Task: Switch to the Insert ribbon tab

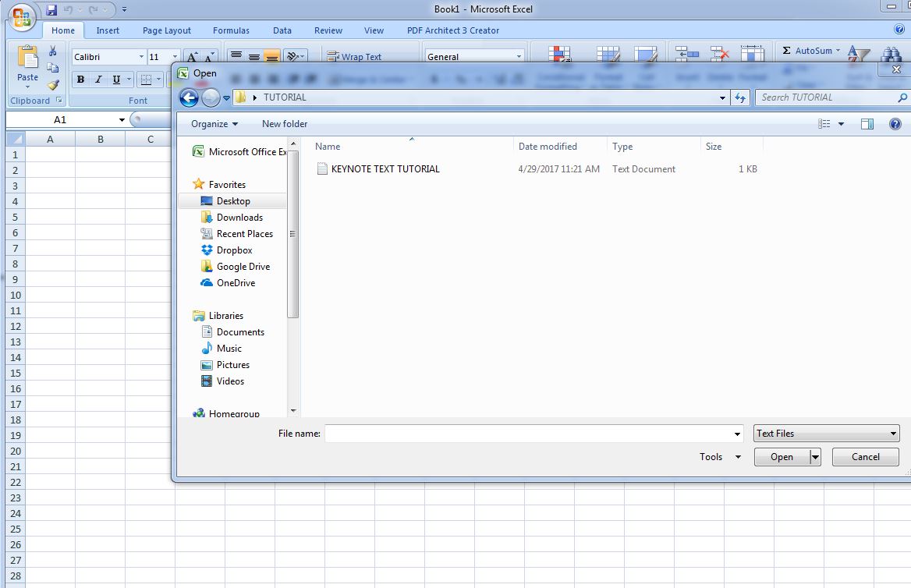Action: point(108,30)
